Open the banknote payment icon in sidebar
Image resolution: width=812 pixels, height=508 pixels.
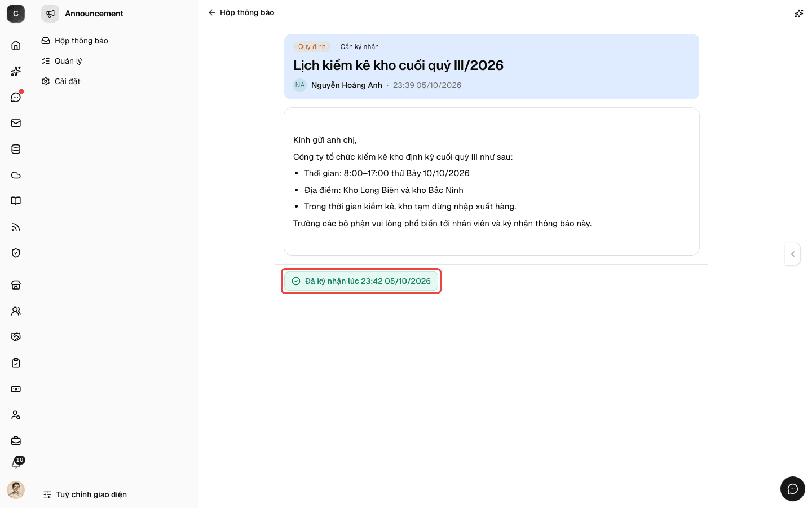16,389
